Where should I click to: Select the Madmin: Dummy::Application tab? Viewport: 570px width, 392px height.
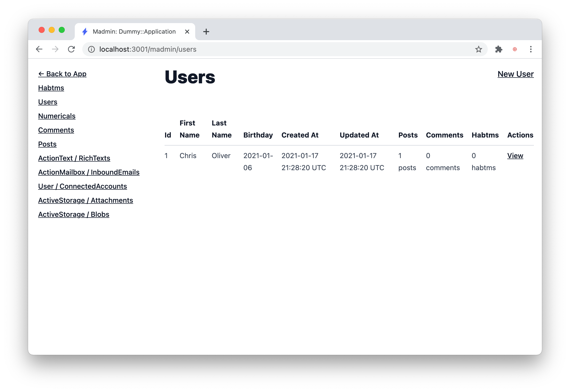pyautogui.click(x=134, y=32)
